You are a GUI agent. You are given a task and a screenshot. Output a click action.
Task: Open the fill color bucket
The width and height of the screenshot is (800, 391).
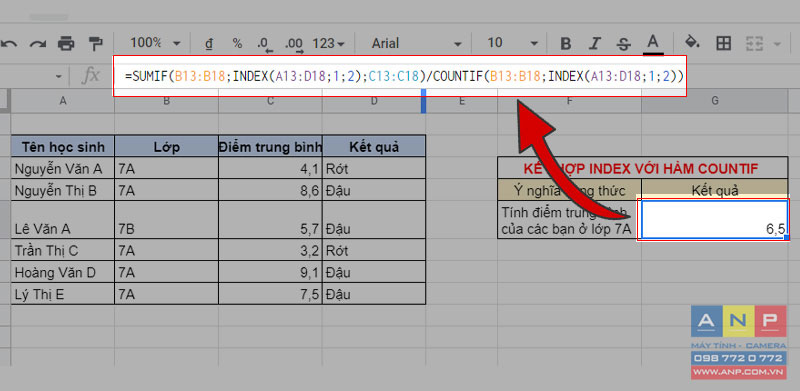click(x=692, y=43)
